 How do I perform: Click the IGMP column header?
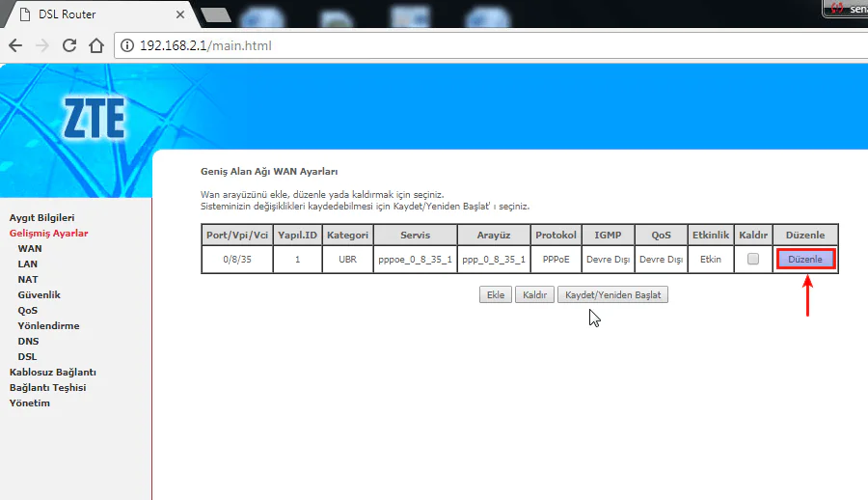pos(608,235)
